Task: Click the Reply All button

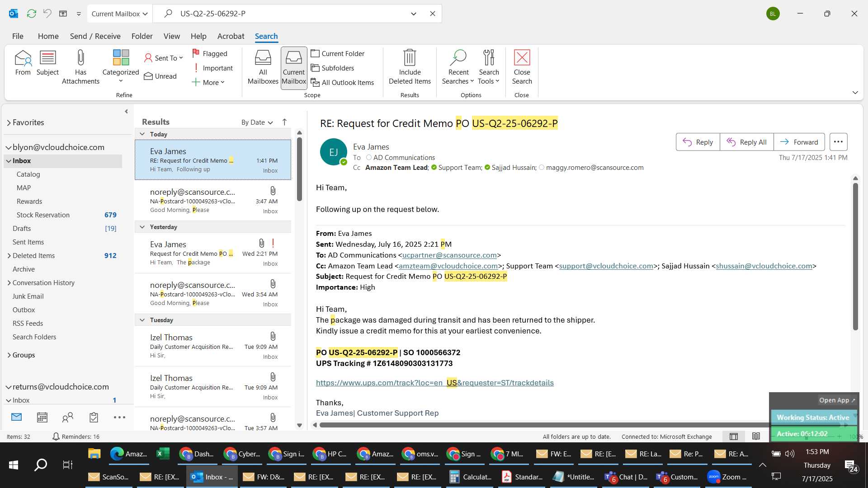Action: tap(746, 142)
